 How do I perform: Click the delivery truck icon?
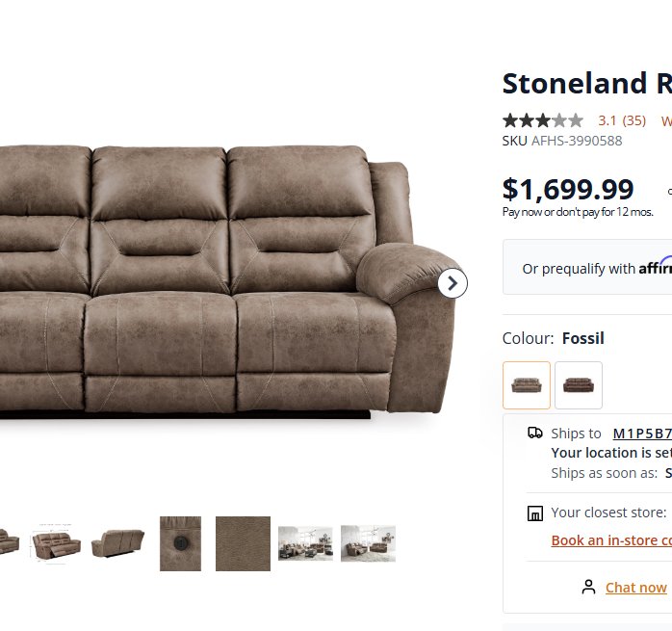535,433
